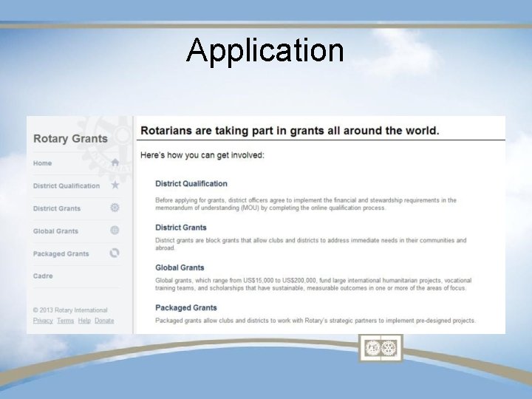Select District Grants in the sidebar menu
Screen dimensions: 532x399
pos(57,208)
